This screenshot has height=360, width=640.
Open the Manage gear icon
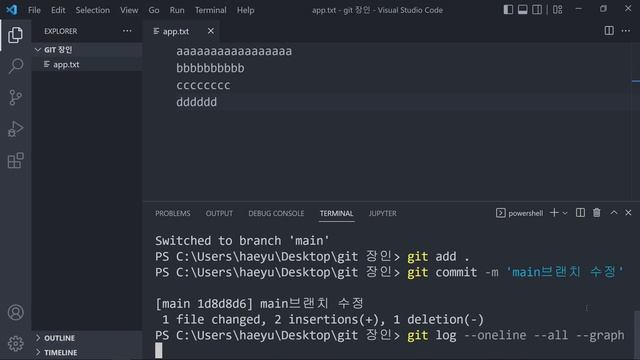pos(16,344)
